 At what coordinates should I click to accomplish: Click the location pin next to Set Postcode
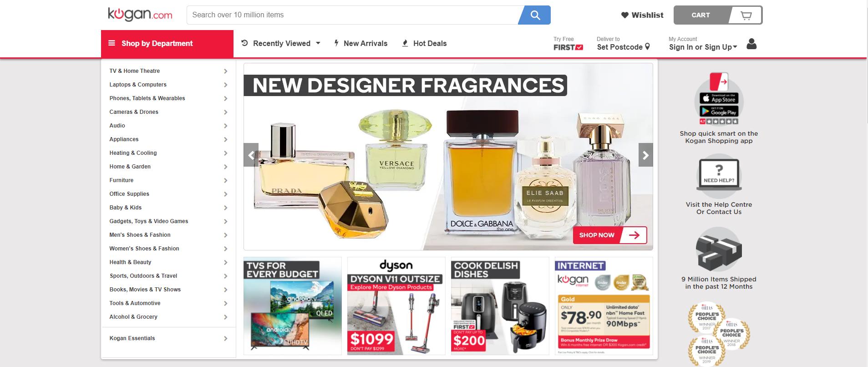647,46
